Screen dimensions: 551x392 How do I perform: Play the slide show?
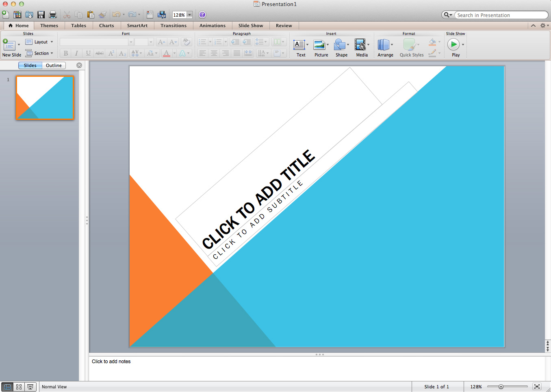click(x=453, y=44)
